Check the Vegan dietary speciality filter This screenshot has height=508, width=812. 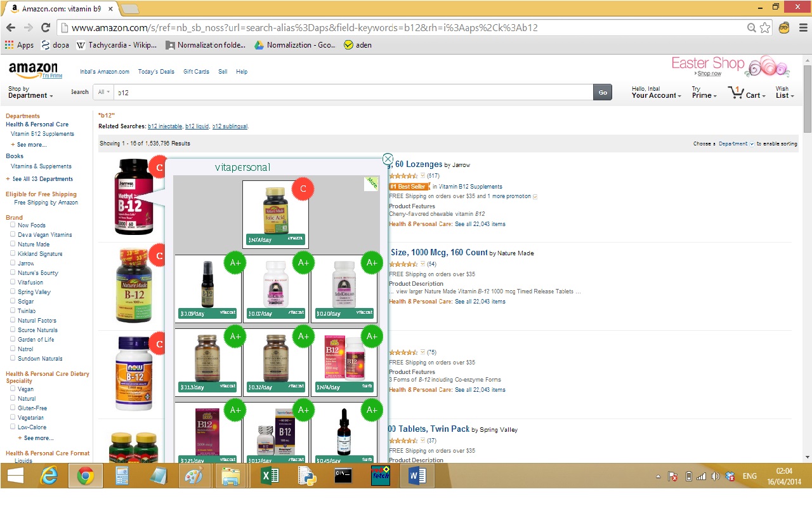click(x=13, y=389)
